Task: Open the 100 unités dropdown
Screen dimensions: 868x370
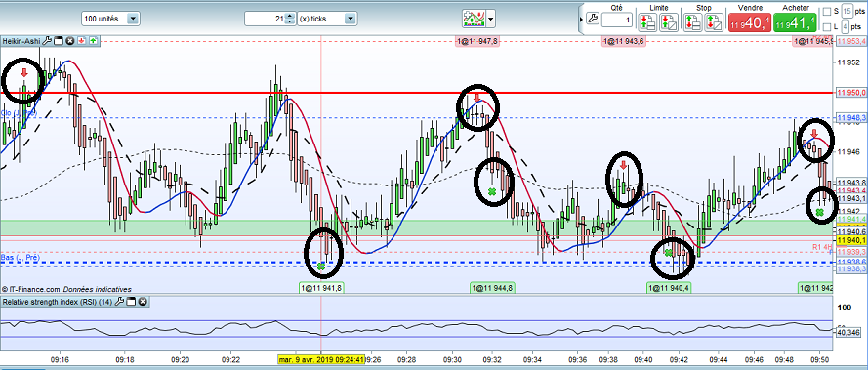Action: [110, 19]
